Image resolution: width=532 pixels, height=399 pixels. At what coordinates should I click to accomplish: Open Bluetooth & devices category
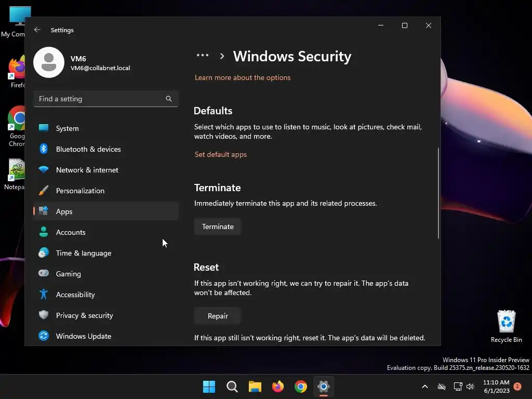pos(106,149)
